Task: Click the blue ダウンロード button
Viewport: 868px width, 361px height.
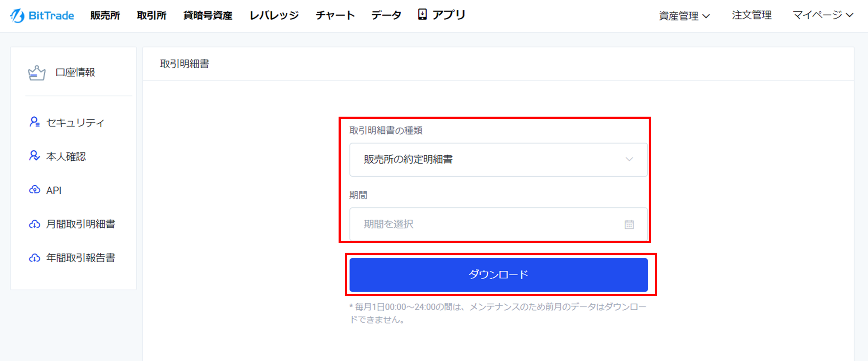Action: 498,275
